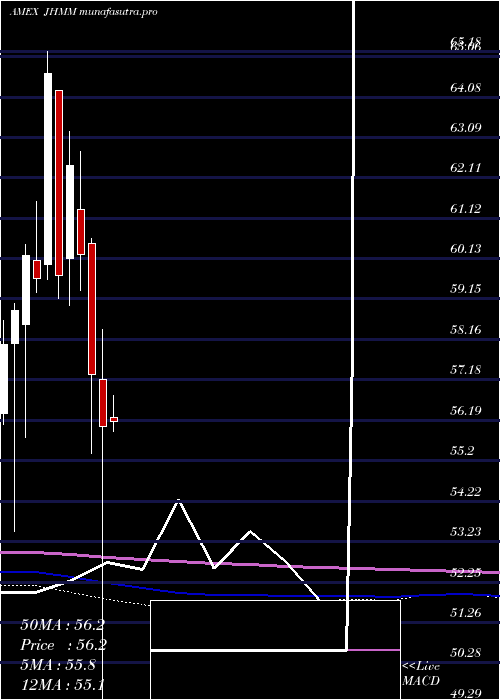Click the tallest white candlestick body
Screen dimensions: 500x700
tap(48, 169)
